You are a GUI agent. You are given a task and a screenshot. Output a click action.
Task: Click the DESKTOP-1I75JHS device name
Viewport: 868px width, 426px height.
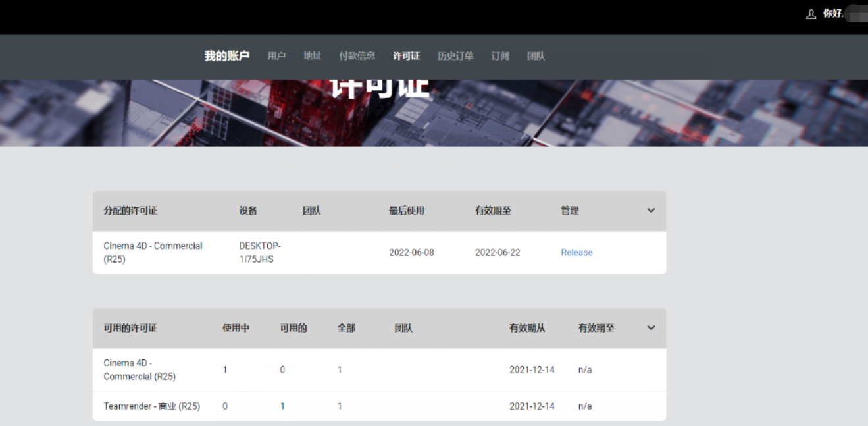(x=260, y=252)
